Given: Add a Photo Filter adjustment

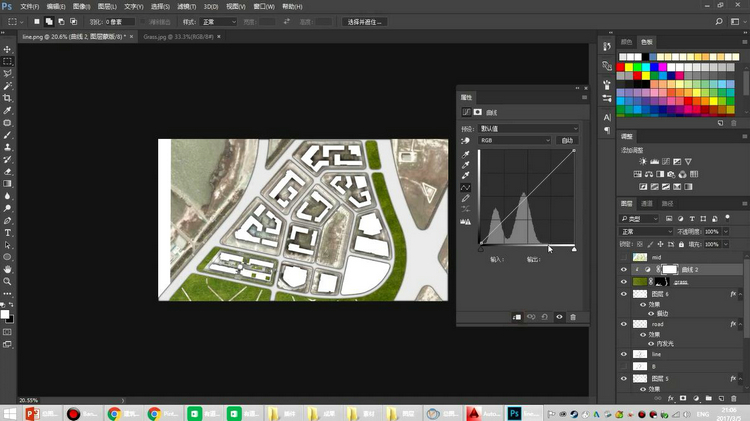Looking at the screenshot, I should point(672,174).
